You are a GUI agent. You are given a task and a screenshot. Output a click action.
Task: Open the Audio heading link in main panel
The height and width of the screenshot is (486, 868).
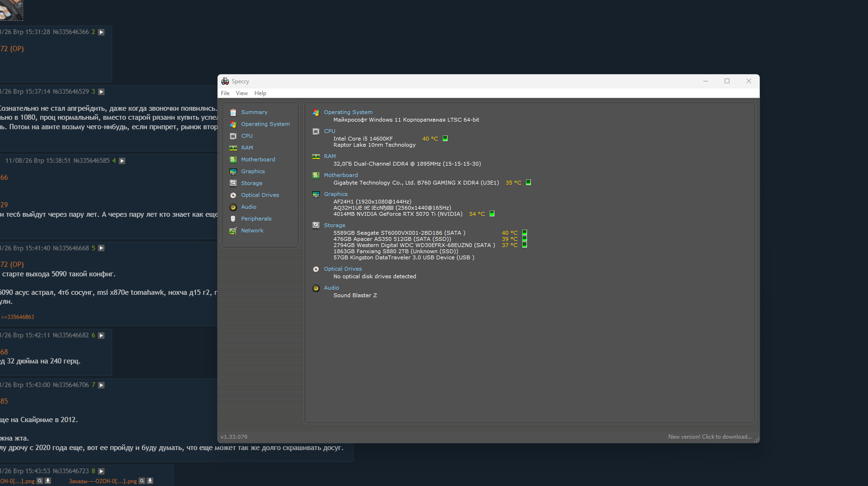332,288
